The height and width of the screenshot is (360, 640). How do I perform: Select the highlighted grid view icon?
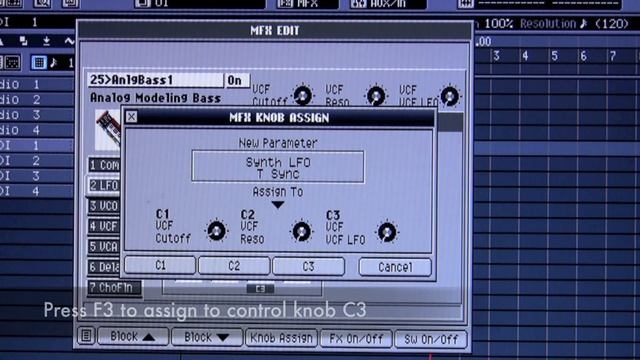39,62
